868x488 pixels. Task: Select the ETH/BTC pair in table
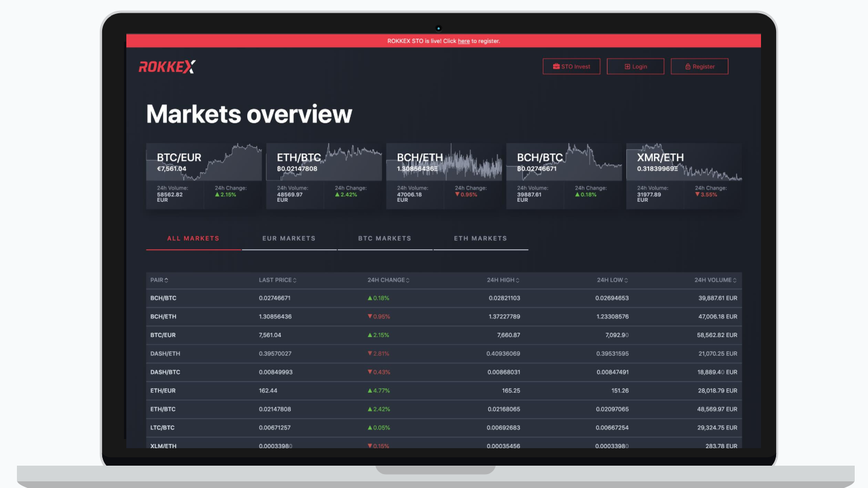click(x=163, y=409)
